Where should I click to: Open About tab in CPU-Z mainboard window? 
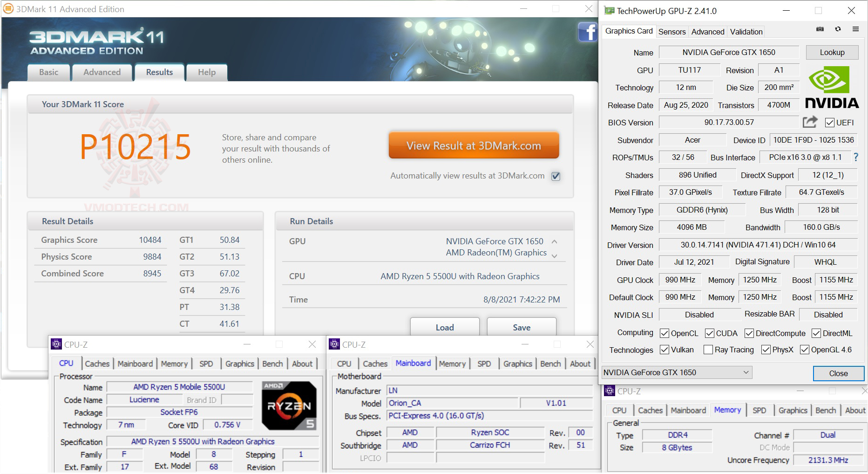[x=580, y=364]
